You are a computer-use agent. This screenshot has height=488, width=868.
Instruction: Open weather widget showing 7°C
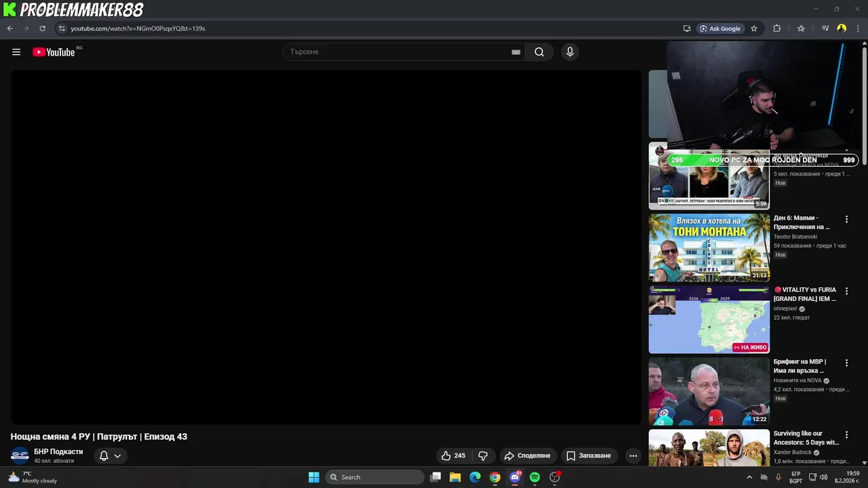pos(33,477)
